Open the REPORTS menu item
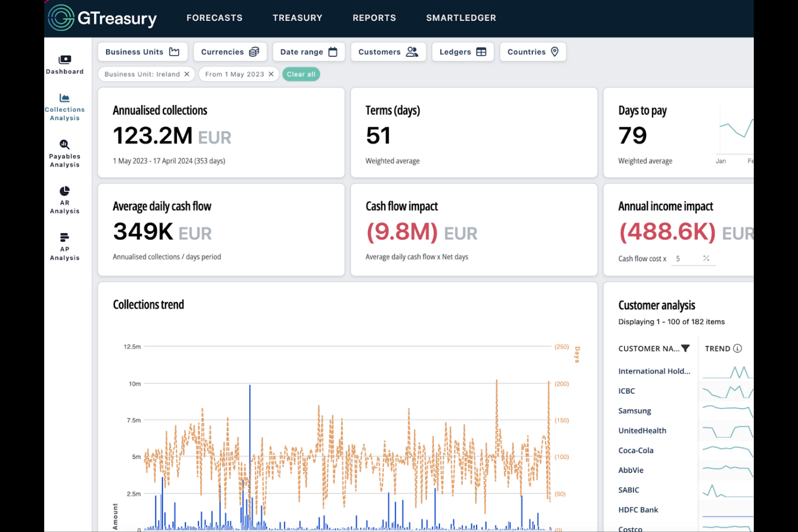Screen dimensions: 798x532 tap(374, 17)
